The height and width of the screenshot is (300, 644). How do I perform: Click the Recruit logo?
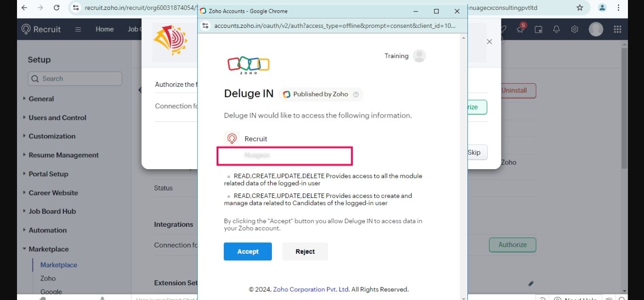tap(41, 29)
